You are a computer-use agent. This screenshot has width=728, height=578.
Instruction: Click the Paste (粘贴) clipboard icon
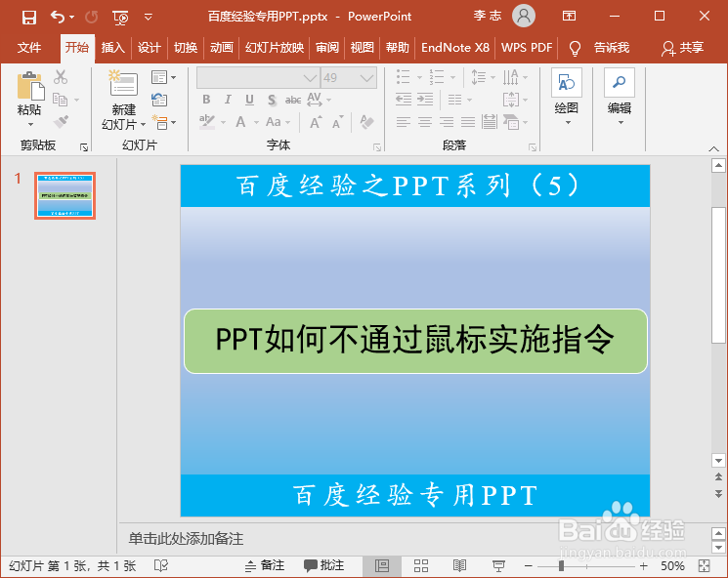pos(30,86)
